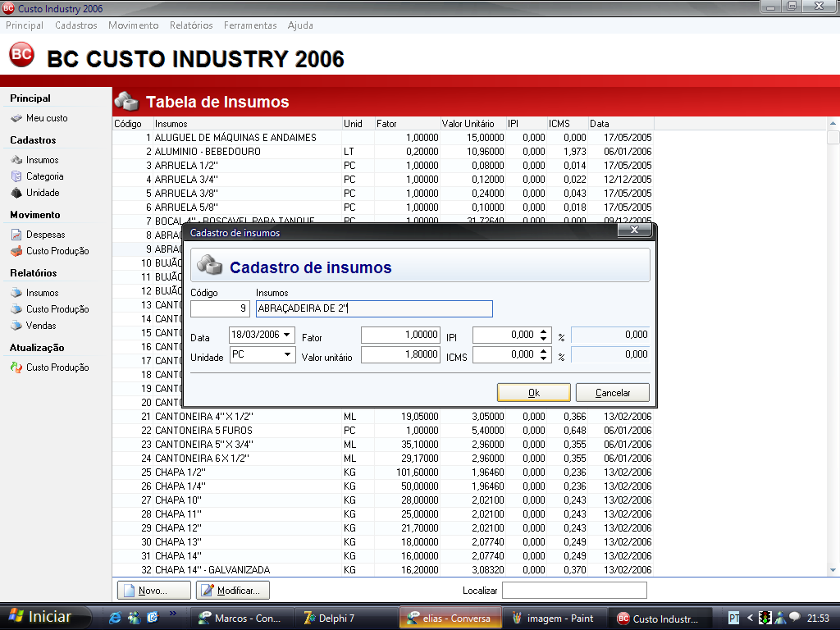Click the Novo button
The height and width of the screenshot is (630, 840).
[x=154, y=590]
